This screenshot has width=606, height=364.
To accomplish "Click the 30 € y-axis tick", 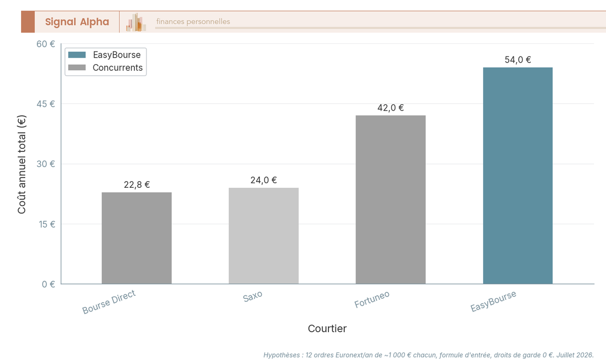I will click(46, 164).
